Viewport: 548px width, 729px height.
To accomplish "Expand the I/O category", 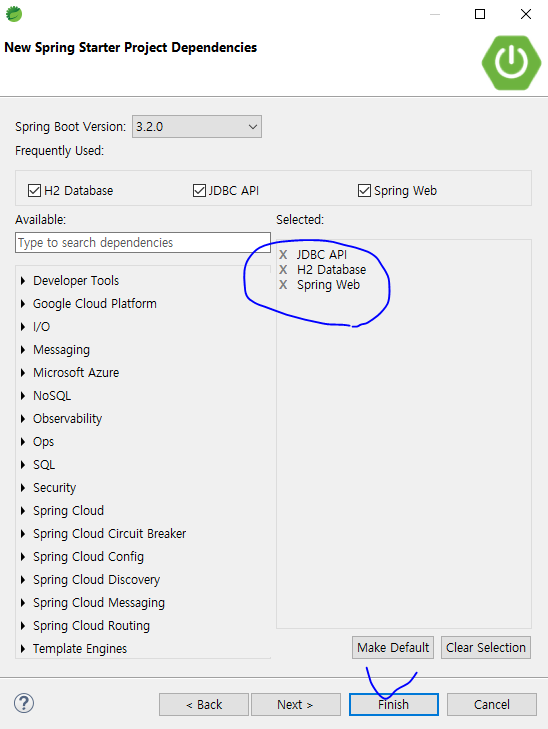I will (x=23, y=327).
